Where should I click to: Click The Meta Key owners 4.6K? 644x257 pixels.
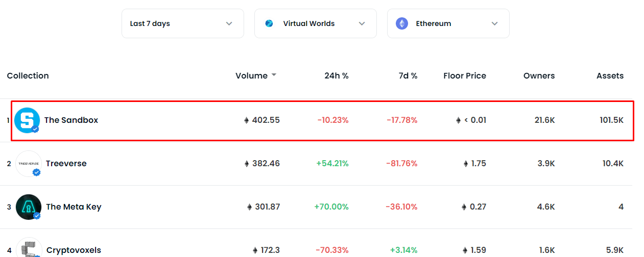(x=545, y=207)
